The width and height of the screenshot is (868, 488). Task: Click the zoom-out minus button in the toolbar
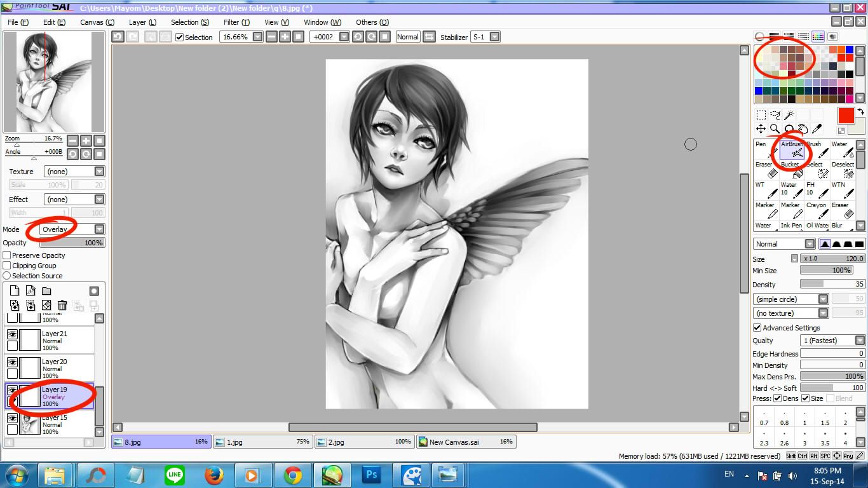coord(271,37)
